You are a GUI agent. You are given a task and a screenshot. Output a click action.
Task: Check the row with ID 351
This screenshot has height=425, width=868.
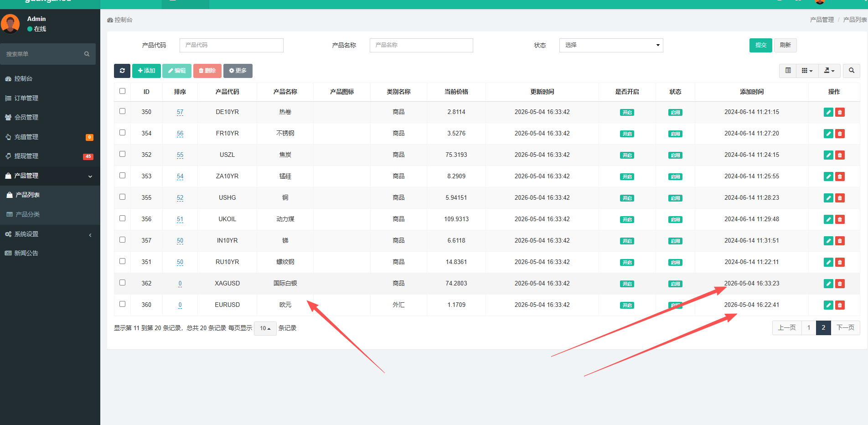(x=122, y=261)
